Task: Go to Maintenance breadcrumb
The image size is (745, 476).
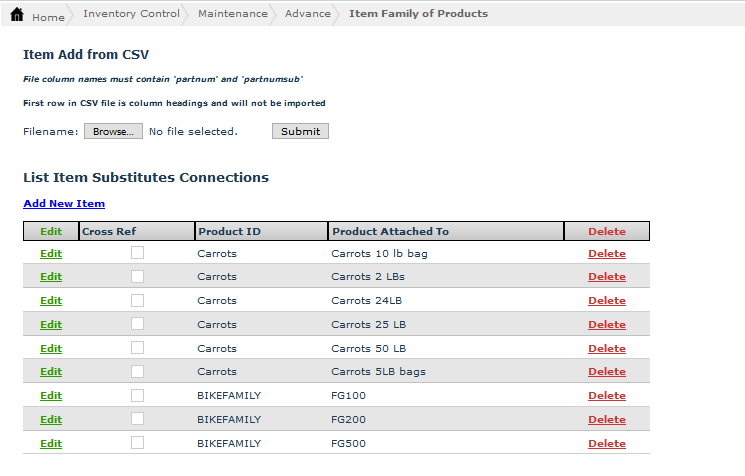Action: point(233,14)
